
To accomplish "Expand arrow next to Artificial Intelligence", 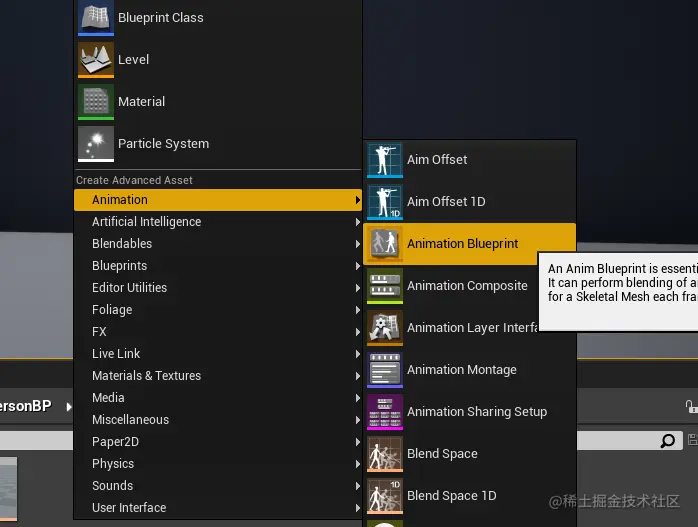I will tap(357, 222).
